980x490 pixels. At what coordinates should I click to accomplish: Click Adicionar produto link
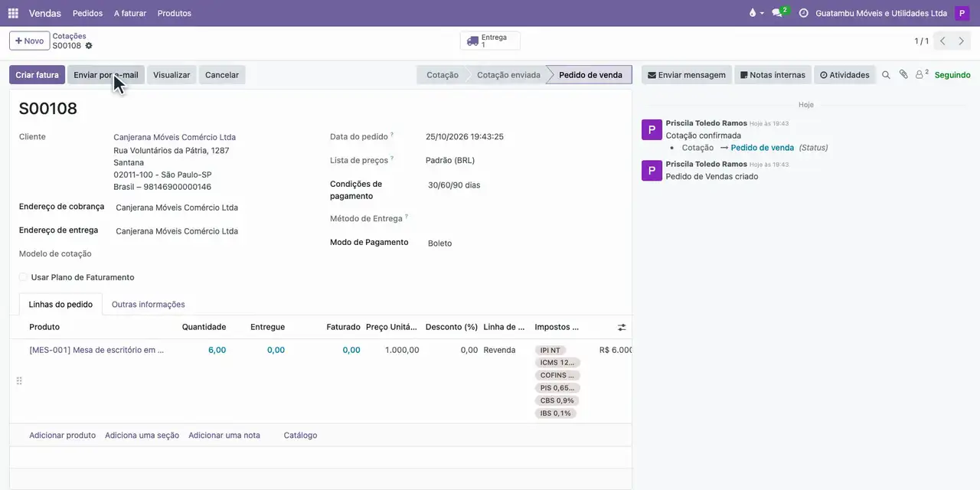tap(62, 435)
